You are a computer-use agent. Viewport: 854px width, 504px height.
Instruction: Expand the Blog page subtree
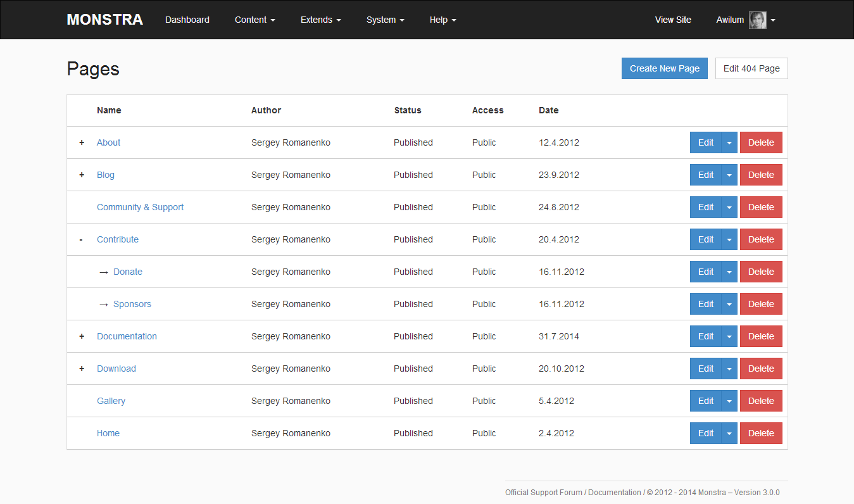pyautogui.click(x=81, y=175)
